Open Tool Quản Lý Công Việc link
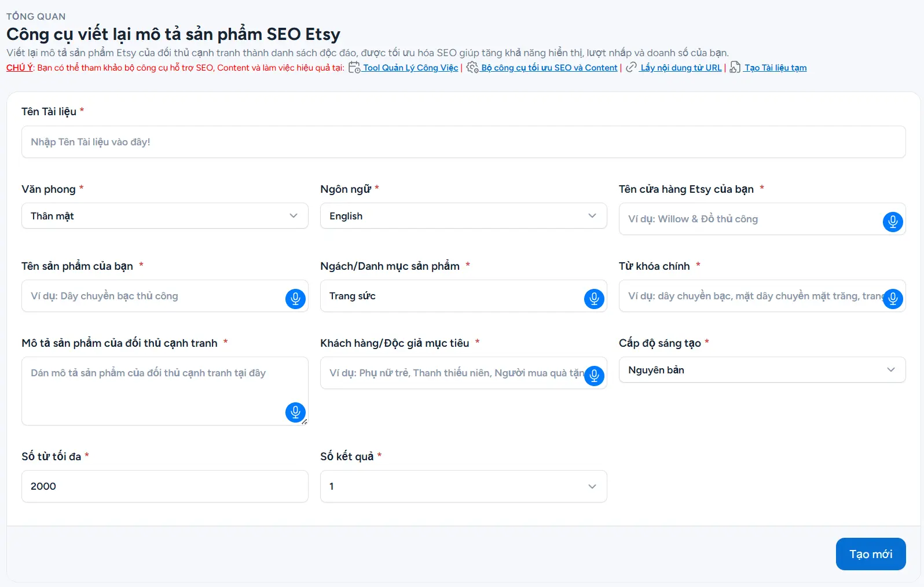Screen dimensions: 924x587 pos(410,68)
